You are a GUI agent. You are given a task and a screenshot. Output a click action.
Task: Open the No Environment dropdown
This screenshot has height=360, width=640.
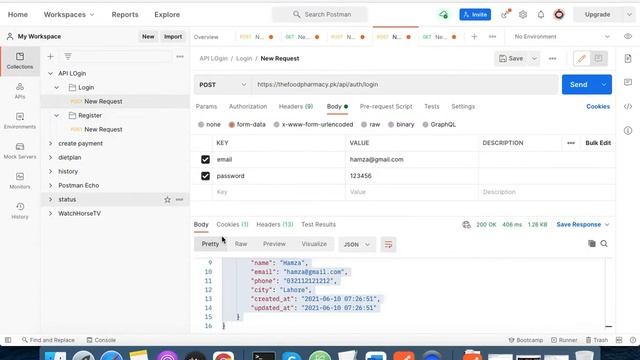point(562,37)
